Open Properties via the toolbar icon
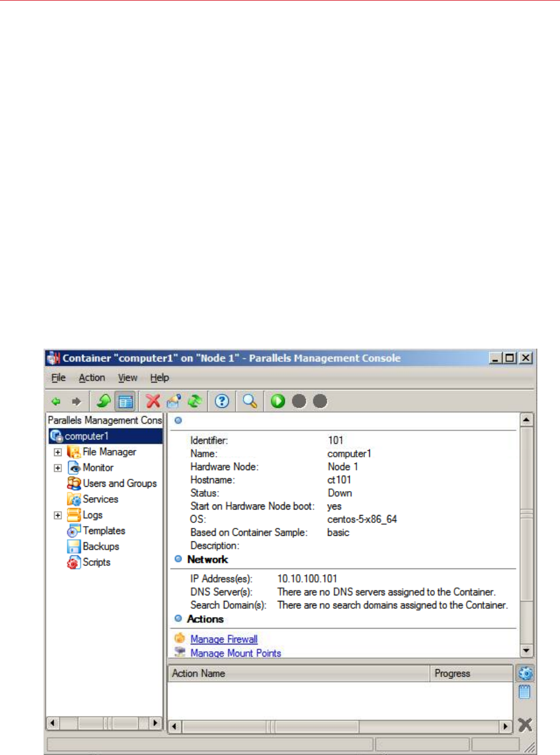Viewport: 560px width, 755px height. tap(174, 401)
